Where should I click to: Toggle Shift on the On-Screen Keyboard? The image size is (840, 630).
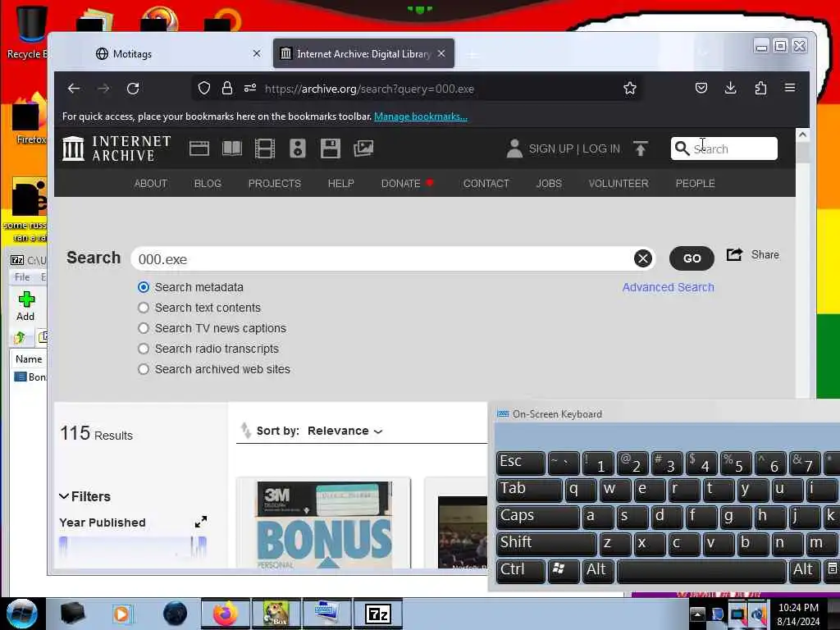click(546, 543)
